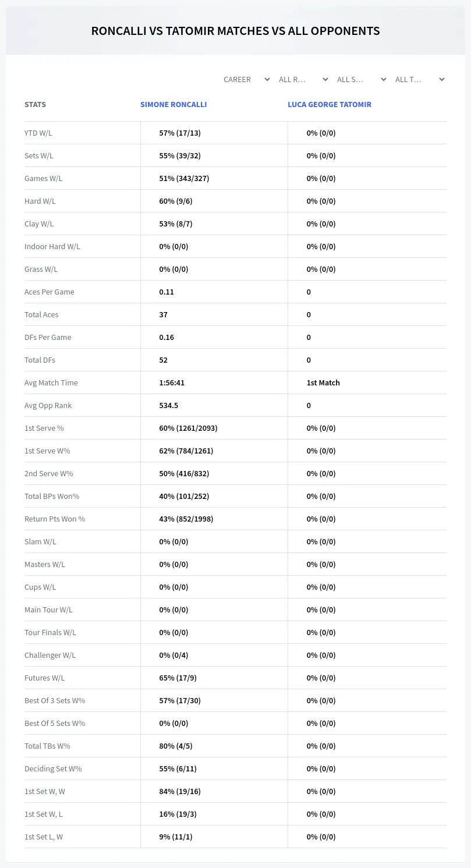
Task: Open Luca George Tatomir player link
Action: 330,105
